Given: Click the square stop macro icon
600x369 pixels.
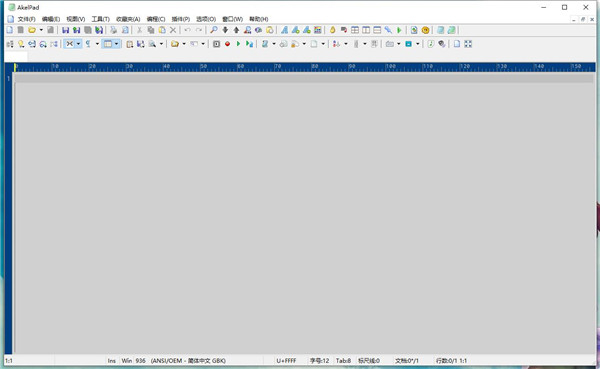Looking at the screenshot, I should [216, 44].
